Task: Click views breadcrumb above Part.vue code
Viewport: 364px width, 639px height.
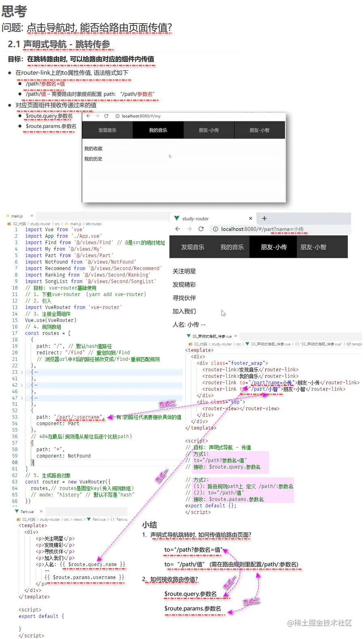Action: pos(78,520)
